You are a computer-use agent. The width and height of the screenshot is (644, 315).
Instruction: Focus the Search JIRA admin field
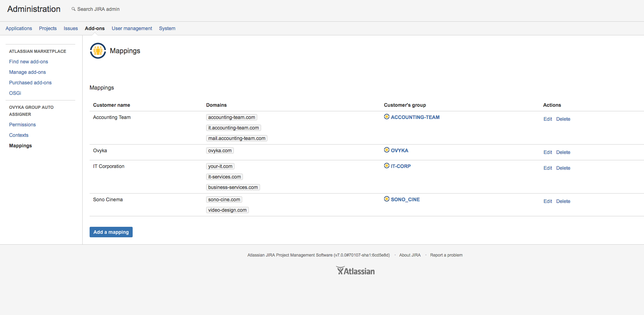point(98,9)
